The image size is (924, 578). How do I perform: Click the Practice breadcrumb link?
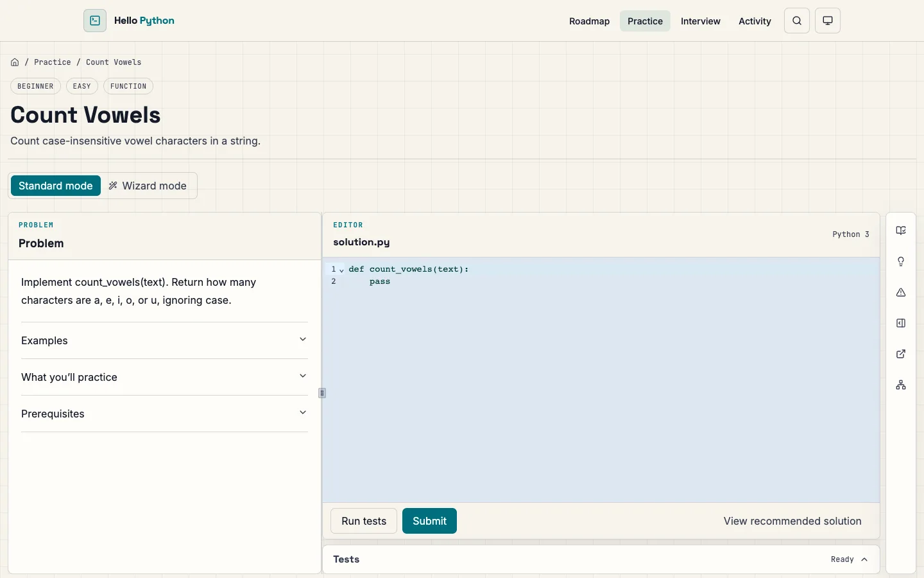click(x=53, y=62)
